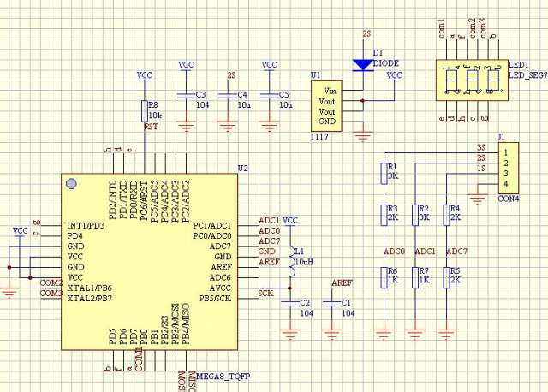Click the J1 CON4 connector block
The image size is (548, 392).
coord(508,168)
